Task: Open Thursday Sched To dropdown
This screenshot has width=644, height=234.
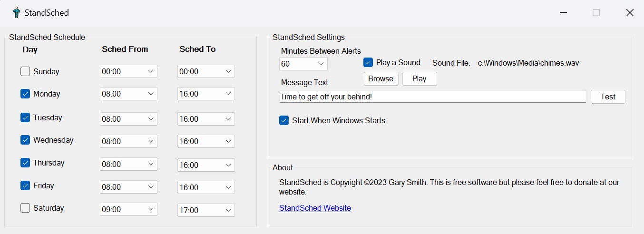Action: point(206,165)
